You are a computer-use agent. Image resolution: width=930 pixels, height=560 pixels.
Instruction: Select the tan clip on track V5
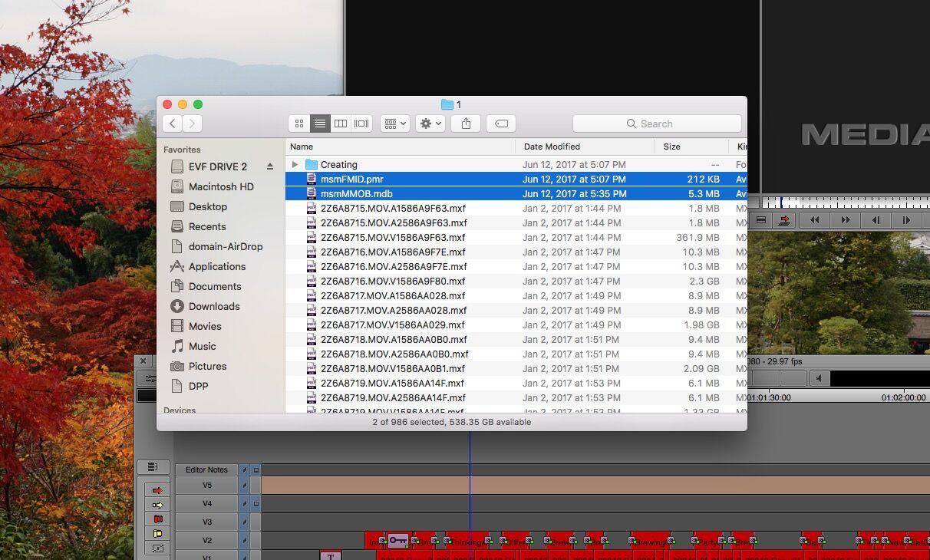[595, 486]
